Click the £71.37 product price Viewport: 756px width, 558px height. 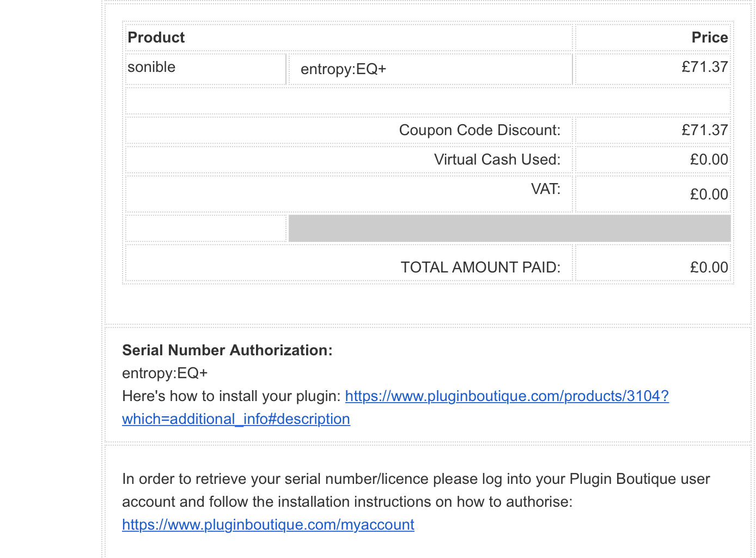[704, 67]
